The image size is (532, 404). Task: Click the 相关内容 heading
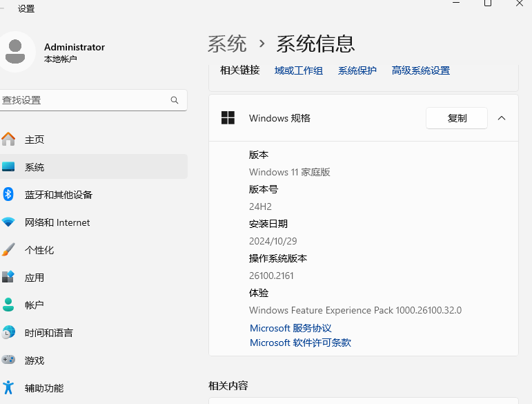click(228, 385)
